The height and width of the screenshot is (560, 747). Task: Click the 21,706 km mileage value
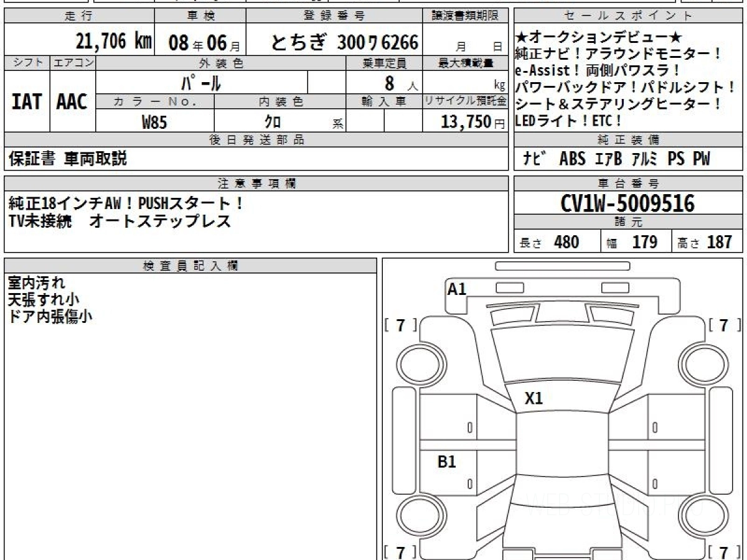pyautogui.click(x=114, y=42)
